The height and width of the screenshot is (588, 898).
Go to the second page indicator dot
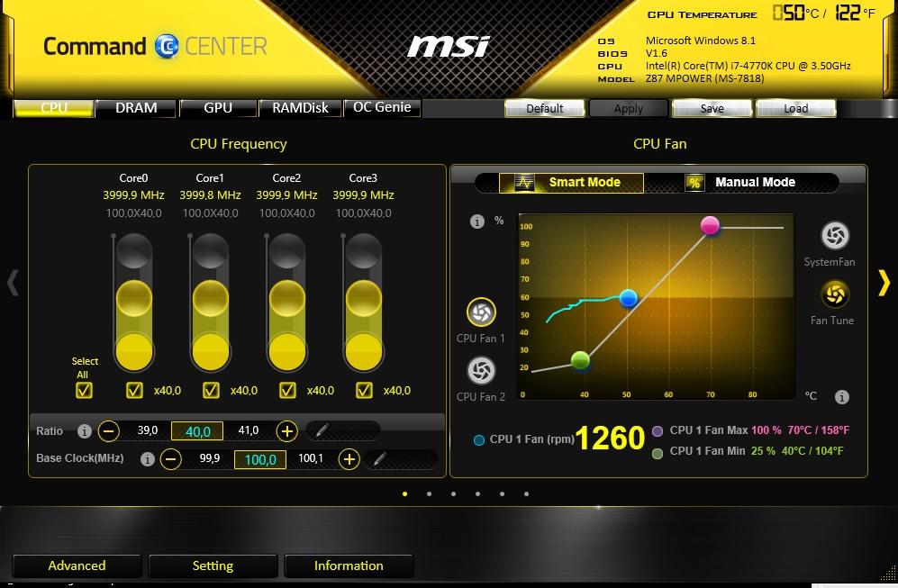pyautogui.click(x=429, y=493)
